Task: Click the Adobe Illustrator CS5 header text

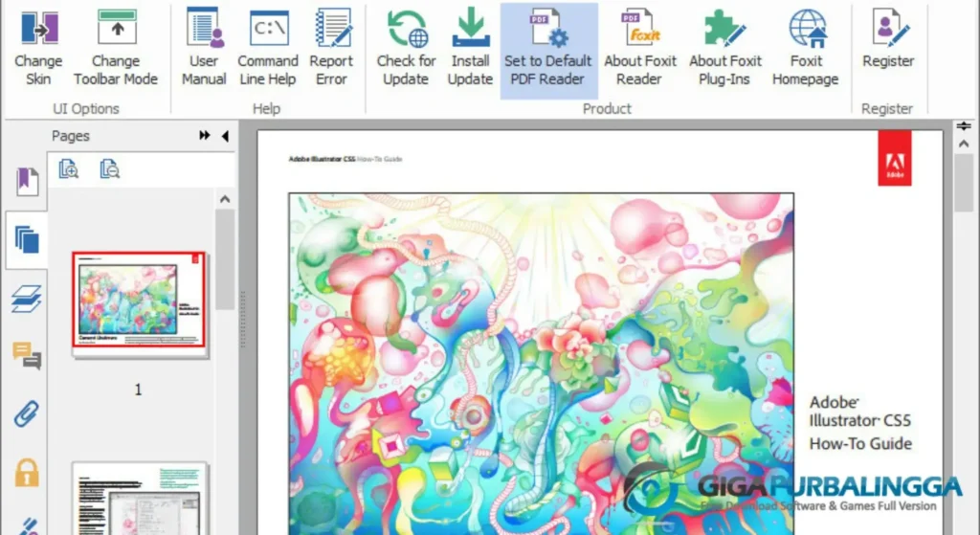Action: coord(322,159)
